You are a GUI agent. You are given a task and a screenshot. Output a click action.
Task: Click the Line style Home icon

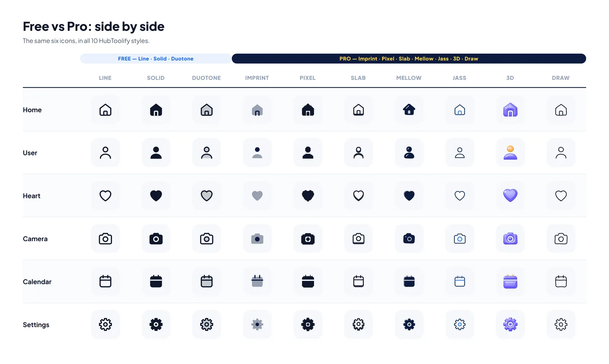pos(105,110)
